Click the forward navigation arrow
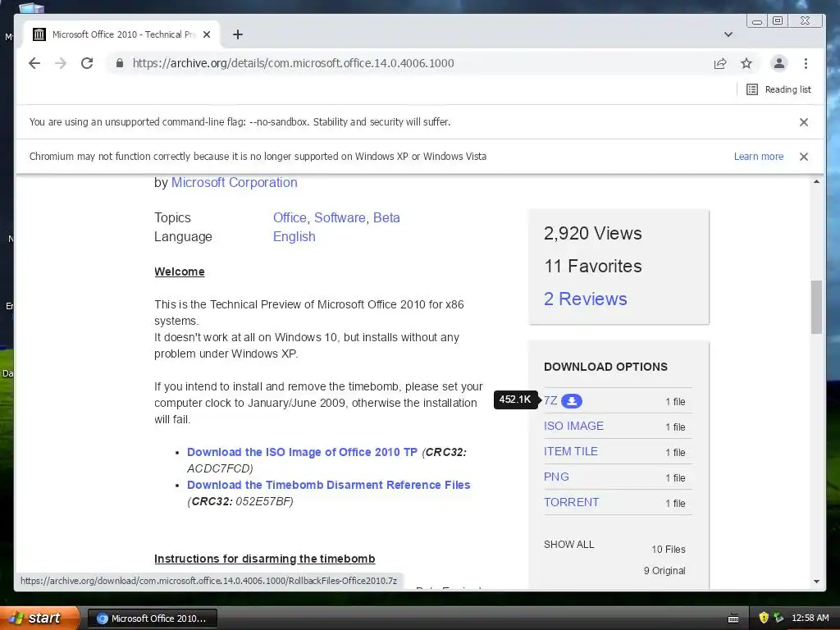 pyautogui.click(x=61, y=63)
